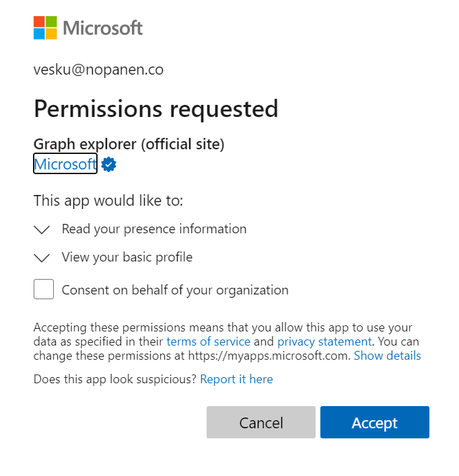This screenshot has height=476, width=459.
Task: Click the 'Permissions requested' heading
Action: [155, 109]
